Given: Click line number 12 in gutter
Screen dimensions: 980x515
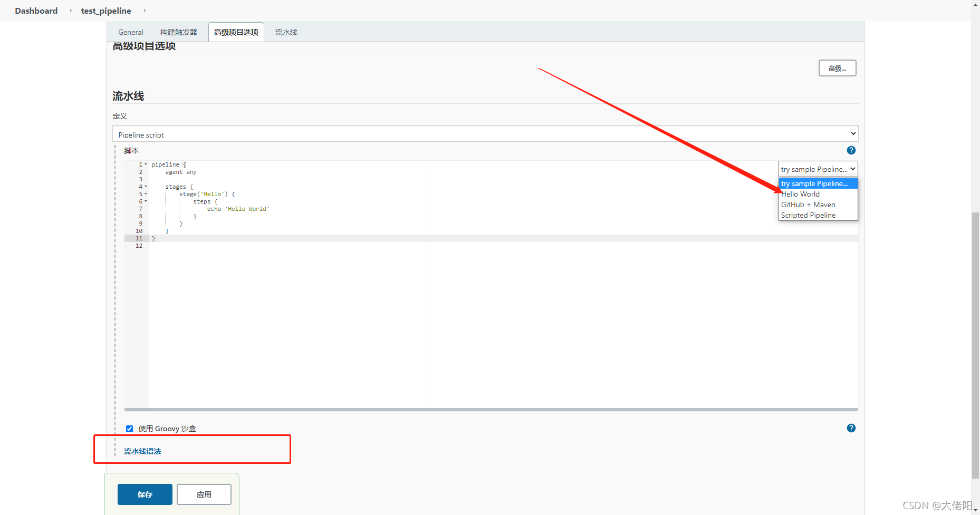Looking at the screenshot, I should click(139, 246).
